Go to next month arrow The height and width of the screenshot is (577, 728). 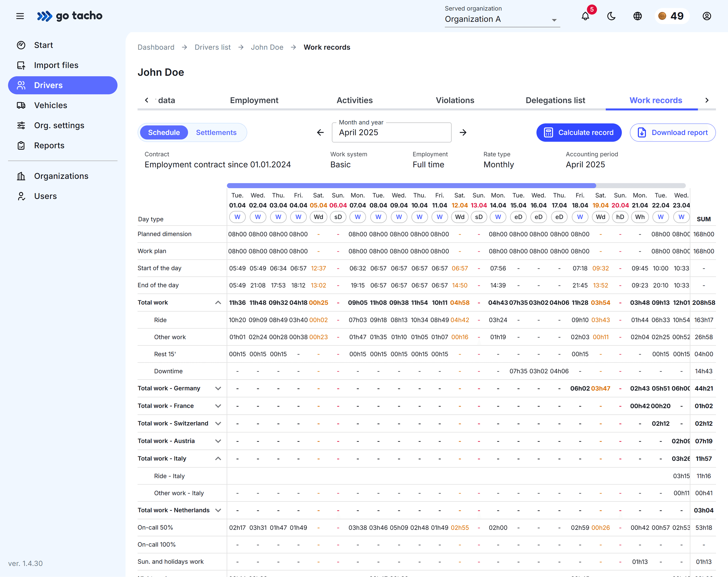(463, 133)
